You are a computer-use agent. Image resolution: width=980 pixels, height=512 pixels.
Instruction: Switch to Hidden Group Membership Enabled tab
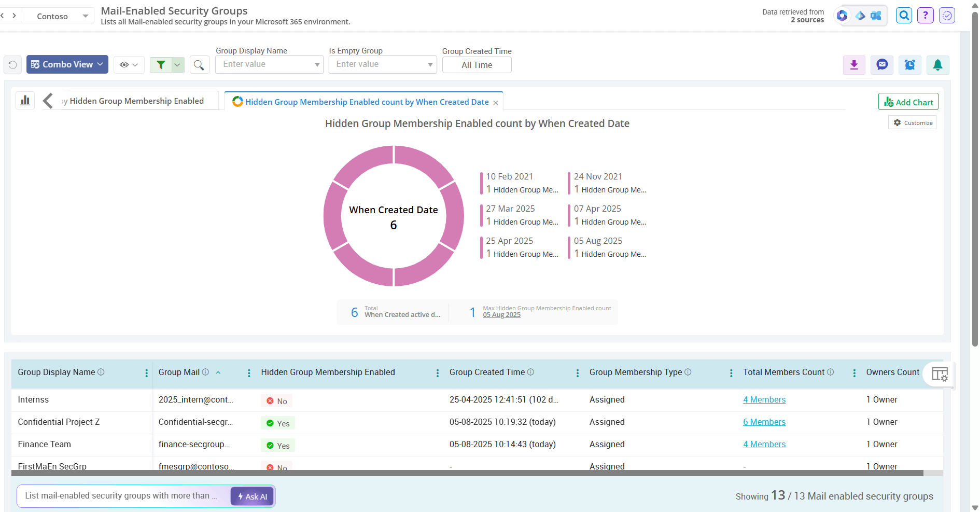[x=136, y=101]
